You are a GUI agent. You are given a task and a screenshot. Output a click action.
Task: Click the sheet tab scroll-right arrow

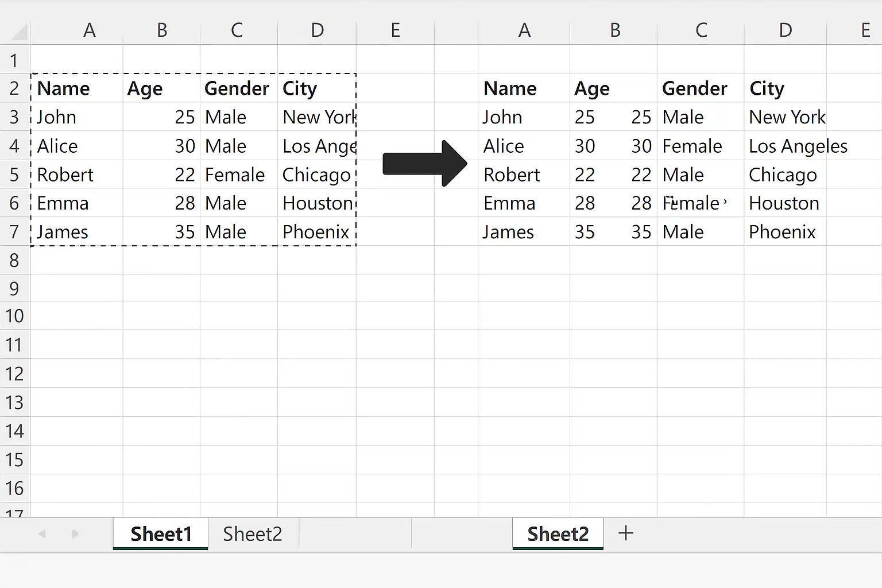75,534
